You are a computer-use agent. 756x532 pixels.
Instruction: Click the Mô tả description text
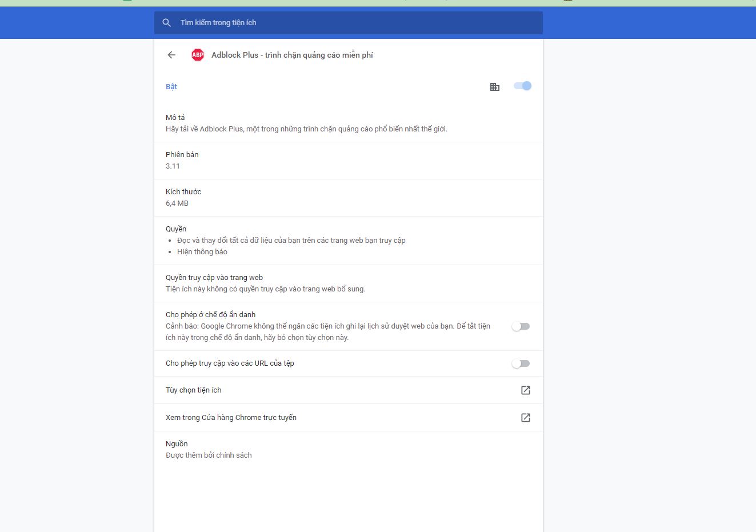tap(306, 129)
